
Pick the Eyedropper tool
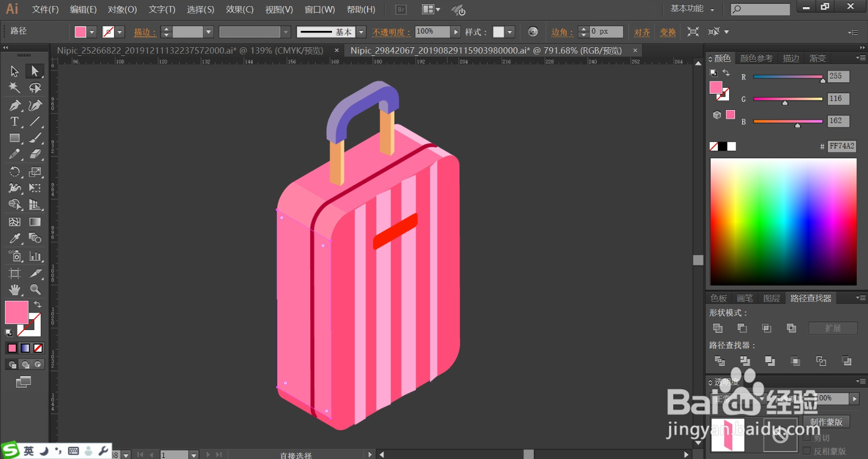[15, 238]
